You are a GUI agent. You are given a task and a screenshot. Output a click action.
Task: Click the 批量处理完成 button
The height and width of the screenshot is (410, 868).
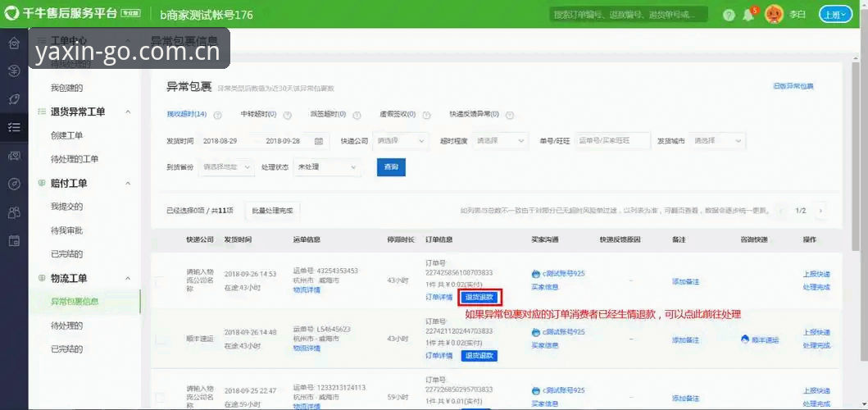tap(272, 211)
